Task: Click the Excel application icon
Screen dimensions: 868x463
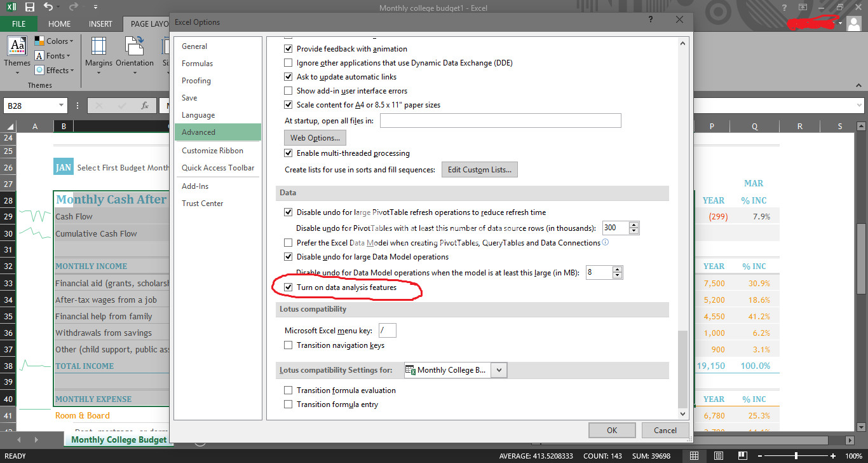Action: coord(10,8)
